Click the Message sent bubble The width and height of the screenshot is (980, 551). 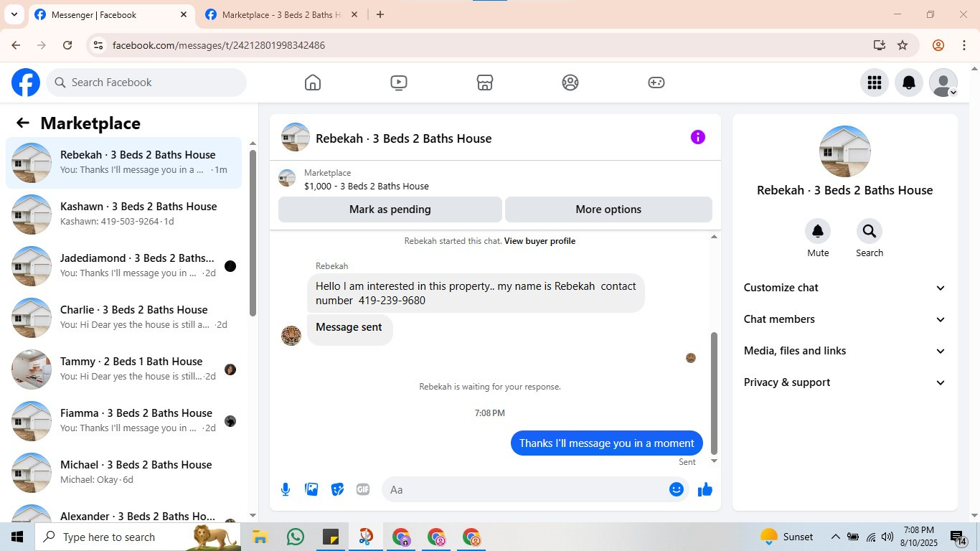[350, 329]
